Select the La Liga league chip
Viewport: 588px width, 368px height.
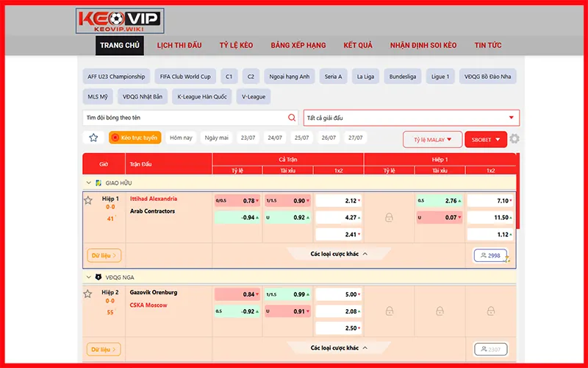365,77
